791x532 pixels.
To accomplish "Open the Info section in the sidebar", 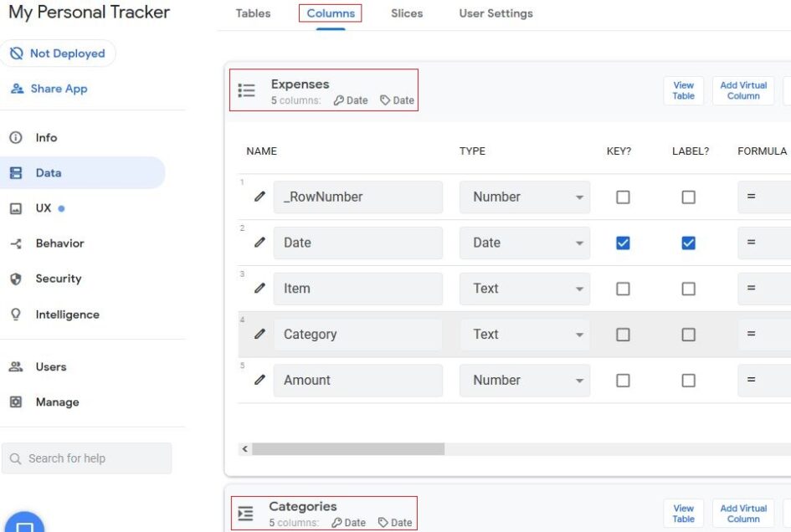I will tap(46, 137).
